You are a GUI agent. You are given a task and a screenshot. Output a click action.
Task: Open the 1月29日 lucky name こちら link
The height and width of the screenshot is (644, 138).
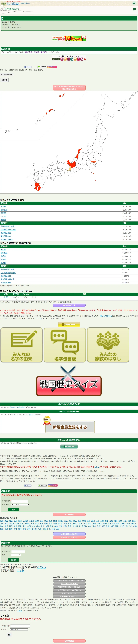point(42,567)
